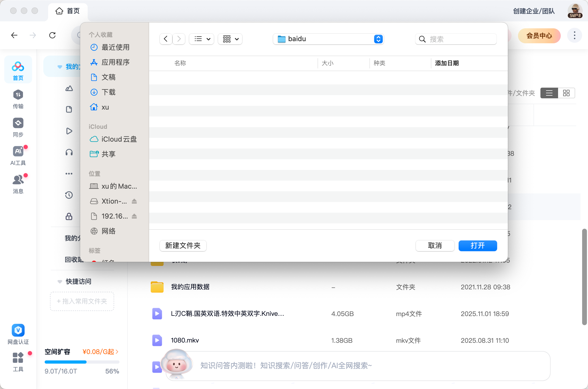The image size is (588, 389).
Task: Click the page refresh icon
Action: (x=52, y=35)
